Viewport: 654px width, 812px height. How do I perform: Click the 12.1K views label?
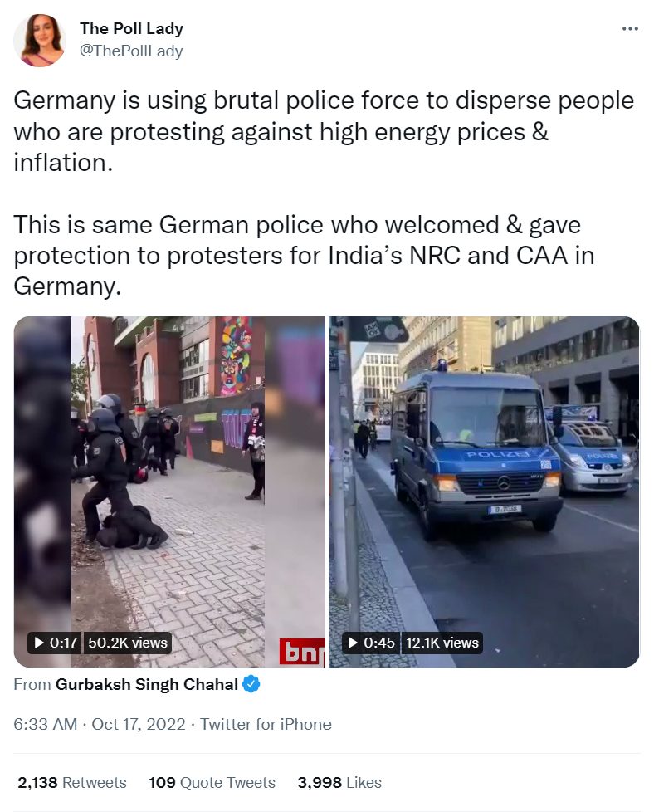point(442,643)
